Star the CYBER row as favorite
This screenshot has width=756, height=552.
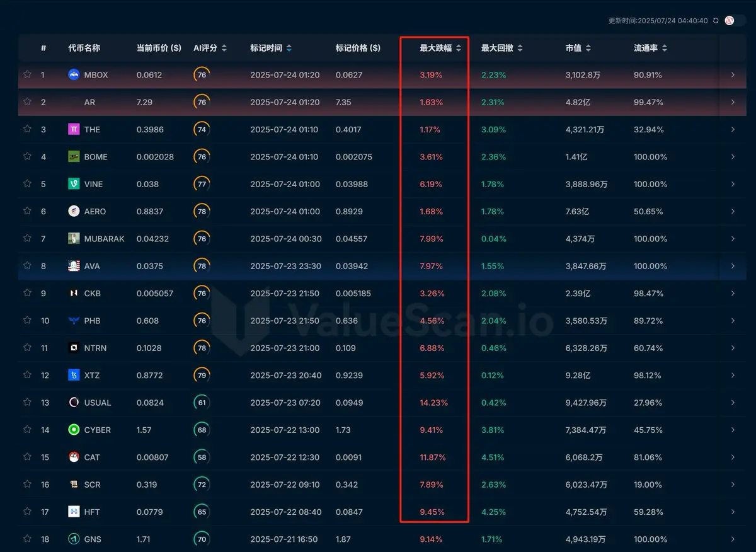pyautogui.click(x=27, y=429)
